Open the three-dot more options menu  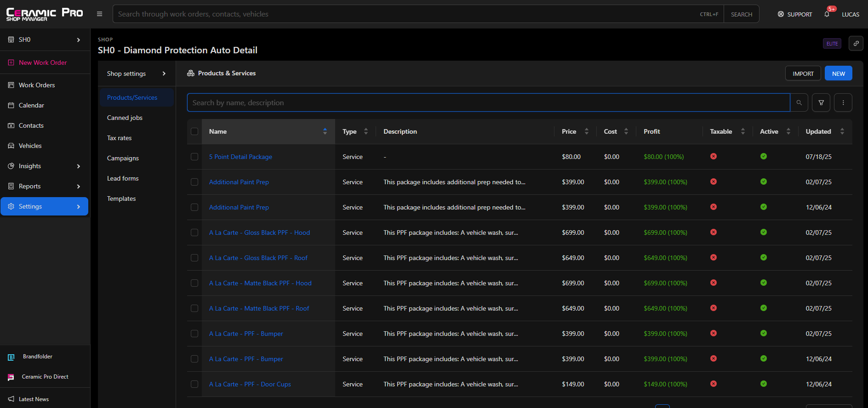(843, 103)
